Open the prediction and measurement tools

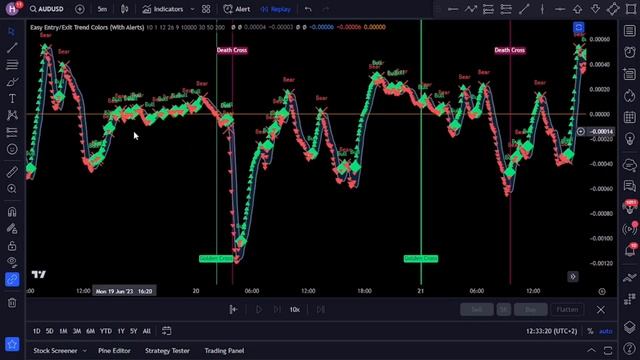[12, 132]
